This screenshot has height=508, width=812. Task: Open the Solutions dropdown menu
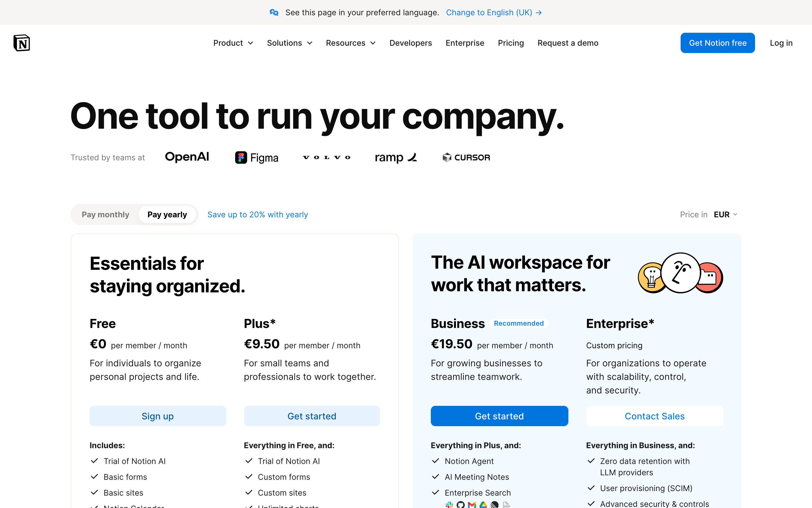coord(290,43)
